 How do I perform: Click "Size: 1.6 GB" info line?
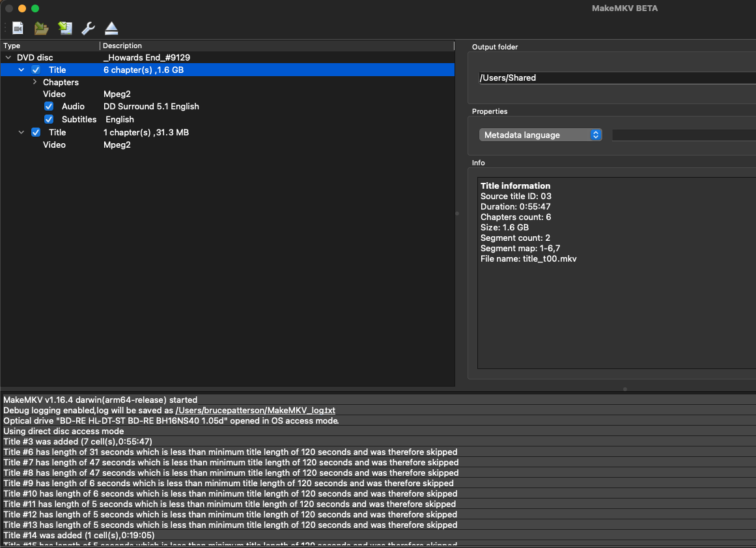[504, 228]
